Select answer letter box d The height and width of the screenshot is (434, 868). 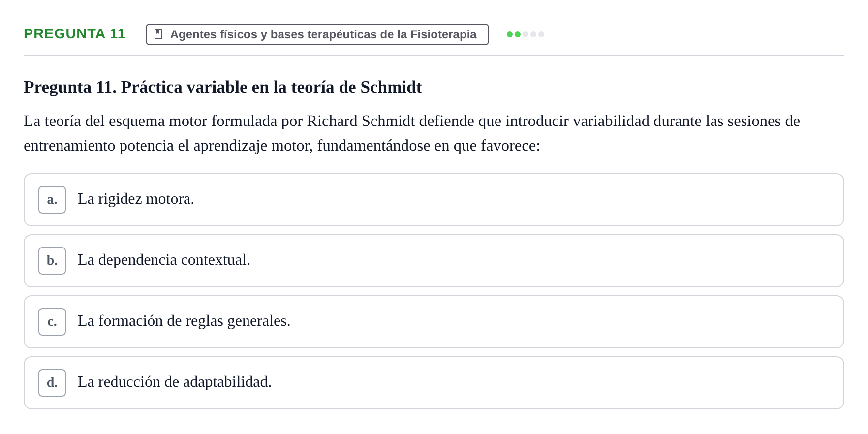point(52,383)
